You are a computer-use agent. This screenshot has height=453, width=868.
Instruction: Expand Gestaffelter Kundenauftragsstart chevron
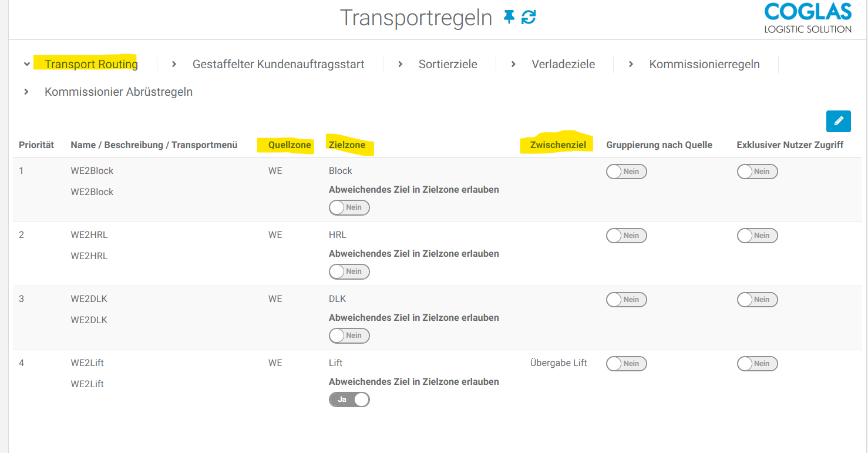(174, 64)
